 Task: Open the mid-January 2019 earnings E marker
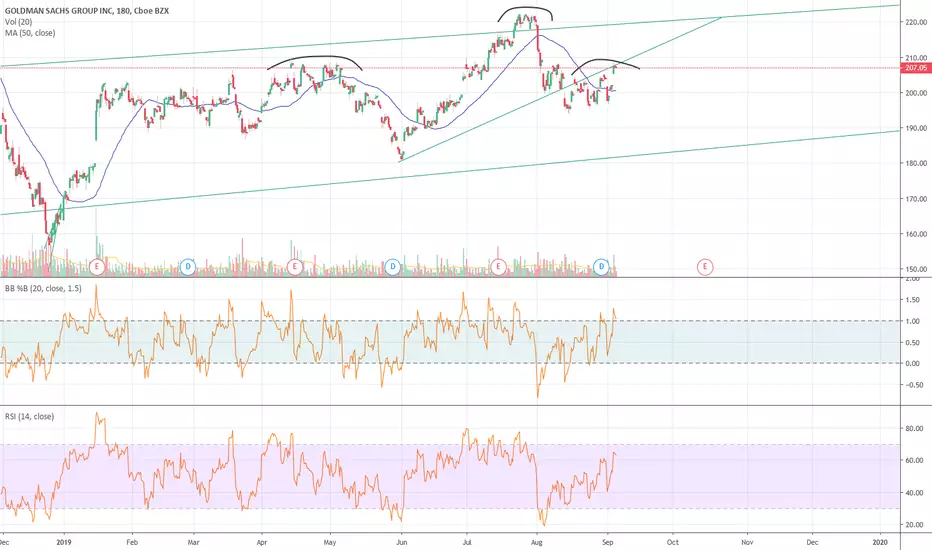point(97,266)
